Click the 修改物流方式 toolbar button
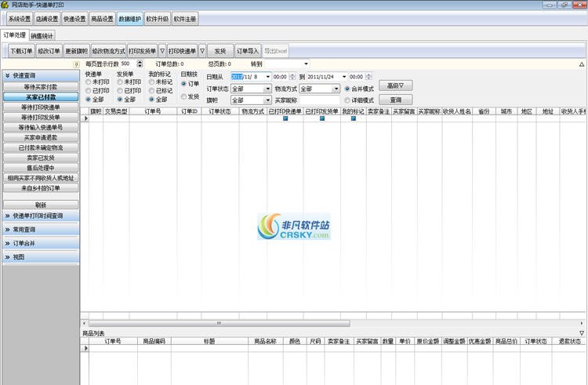 108,50
